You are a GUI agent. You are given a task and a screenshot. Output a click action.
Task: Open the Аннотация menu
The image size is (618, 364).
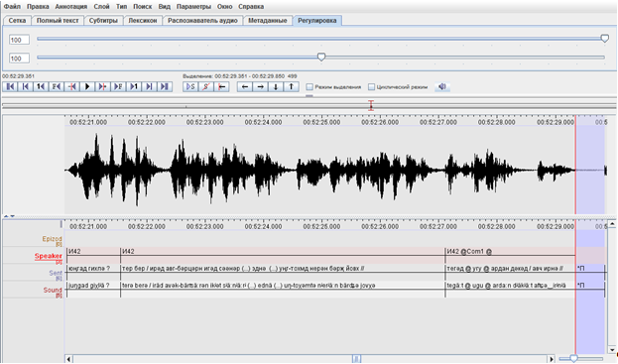click(x=71, y=6)
